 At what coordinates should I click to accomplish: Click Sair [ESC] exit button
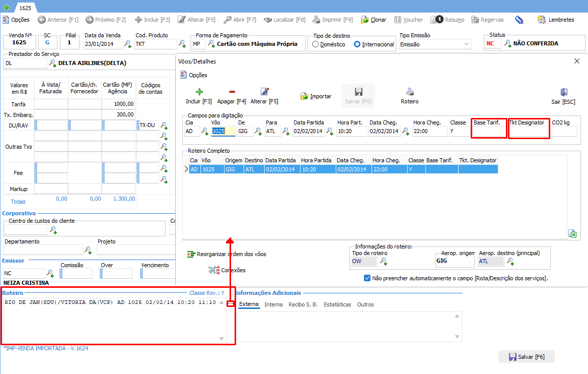pos(563,96)
